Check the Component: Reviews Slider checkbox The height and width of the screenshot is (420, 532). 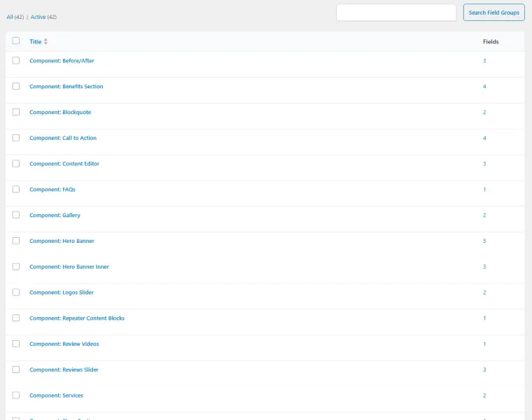[16, 370]
